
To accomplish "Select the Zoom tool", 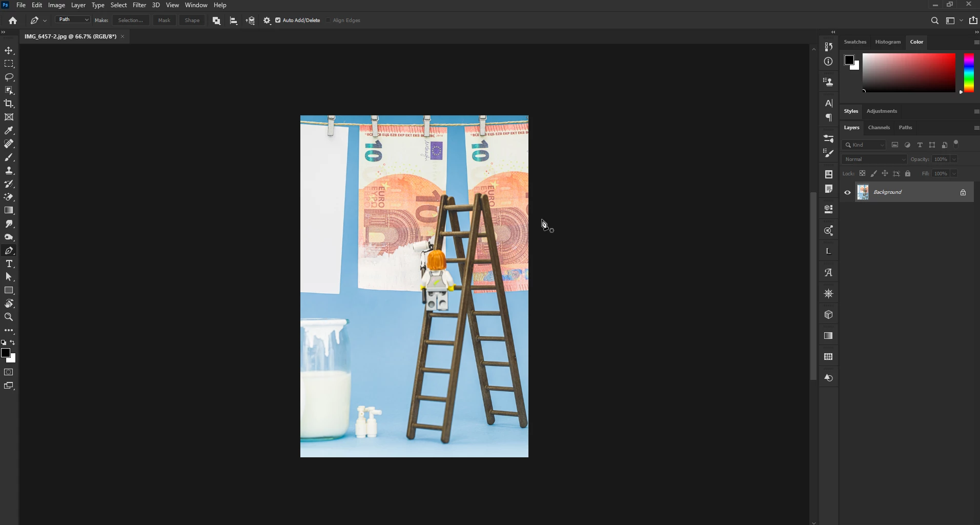I will (x=9, y=317).
